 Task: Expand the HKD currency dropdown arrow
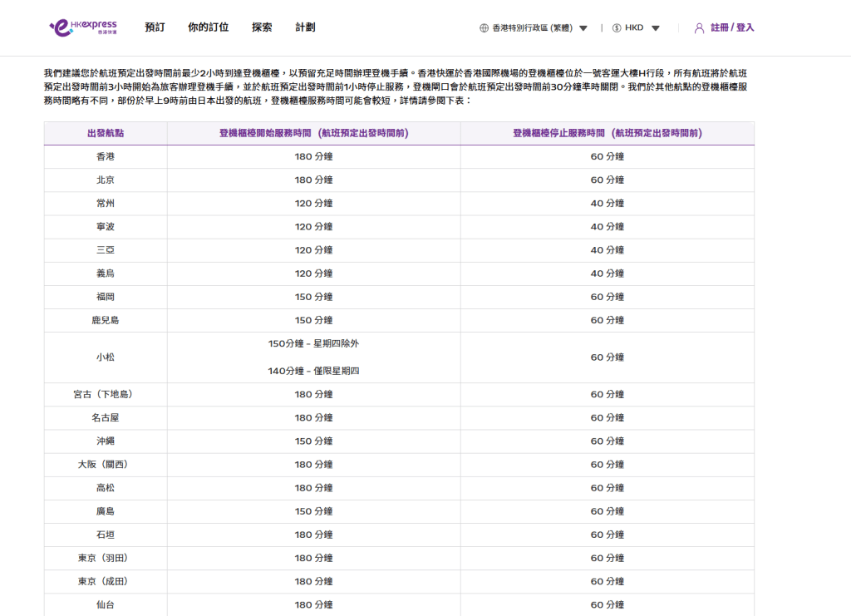(656, 28)
